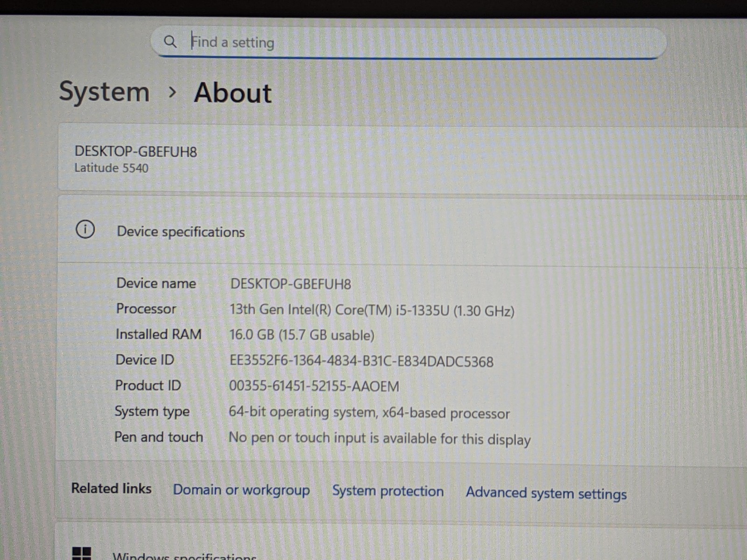This screenshot has height=560, width=747.
Task: Select Latitude 5540 model text
Action: [x=111, y=168]
